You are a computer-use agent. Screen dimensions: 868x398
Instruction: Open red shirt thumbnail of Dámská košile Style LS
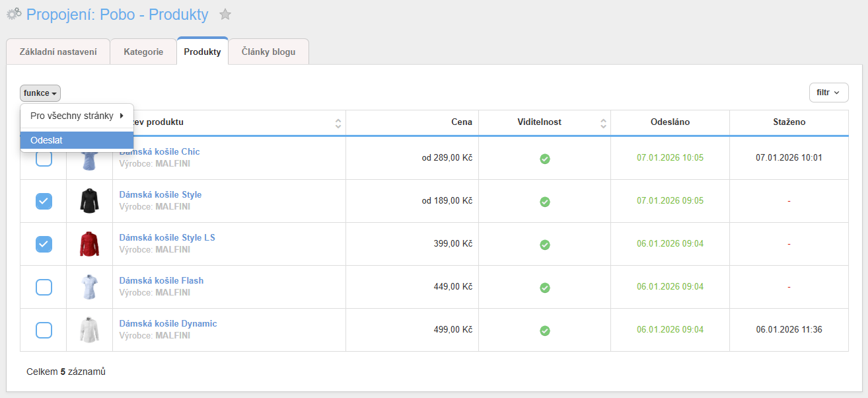tap(89, 244)
